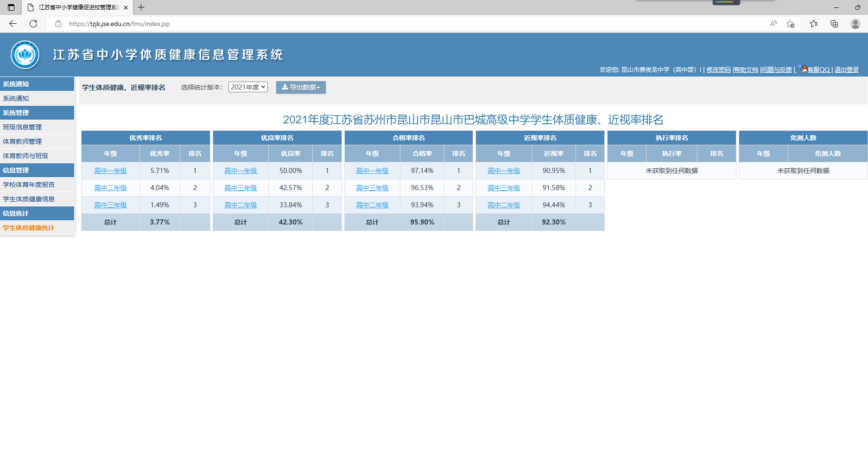Open the collections icon

coord(834,24)
